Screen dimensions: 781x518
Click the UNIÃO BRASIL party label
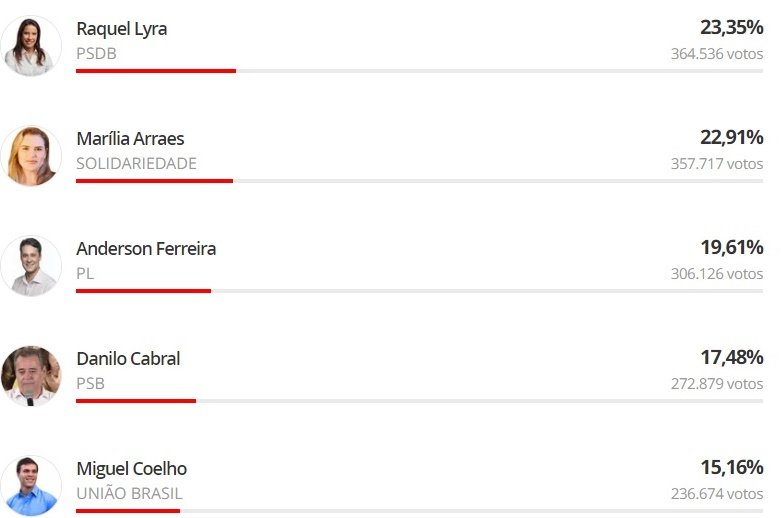(x=129, y=493)
